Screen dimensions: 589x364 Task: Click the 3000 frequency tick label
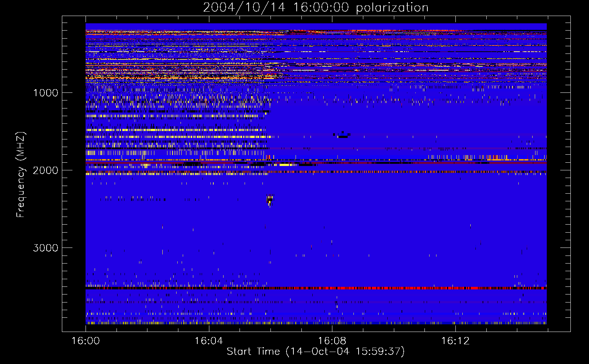point(46,248)
